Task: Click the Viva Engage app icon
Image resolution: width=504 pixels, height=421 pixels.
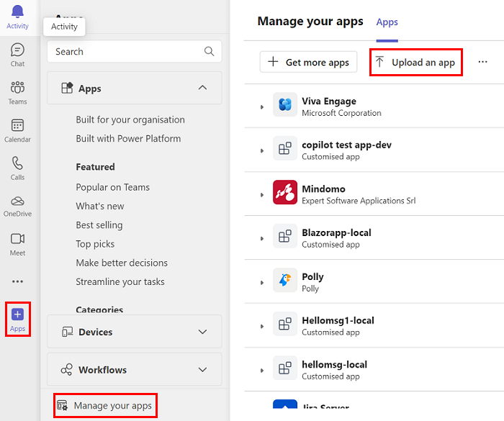Action: click(285, 104)
